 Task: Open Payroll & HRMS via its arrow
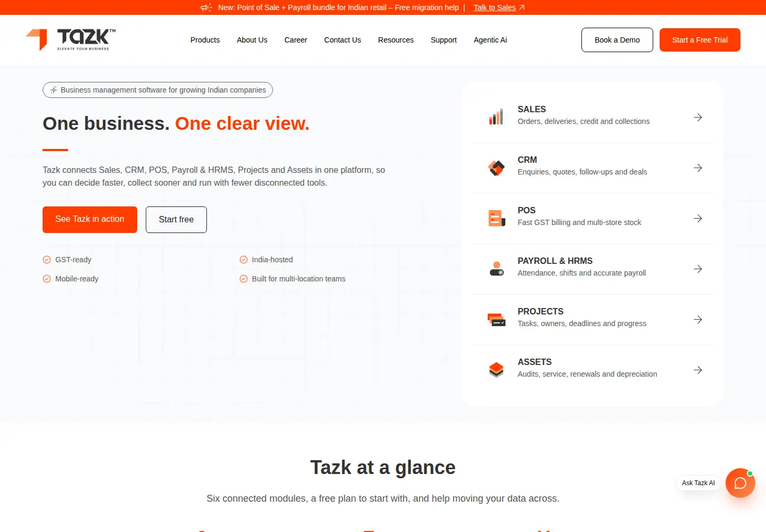[698, 269]
